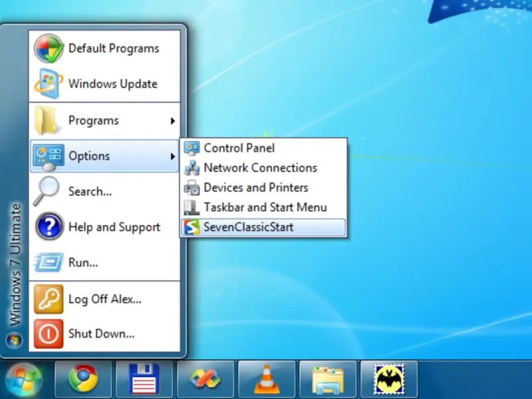Select Shut Down... menu entry
The width and height of the screenshot is (532, 399).
[104, 334]
